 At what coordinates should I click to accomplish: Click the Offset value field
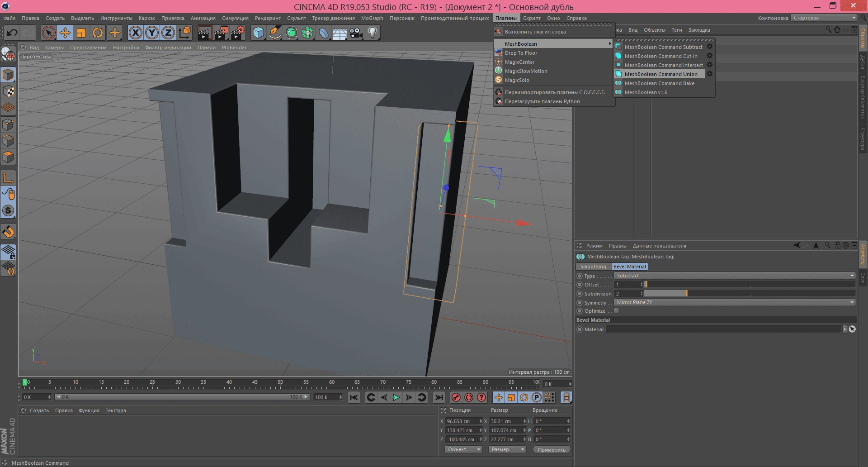[628, 285]
